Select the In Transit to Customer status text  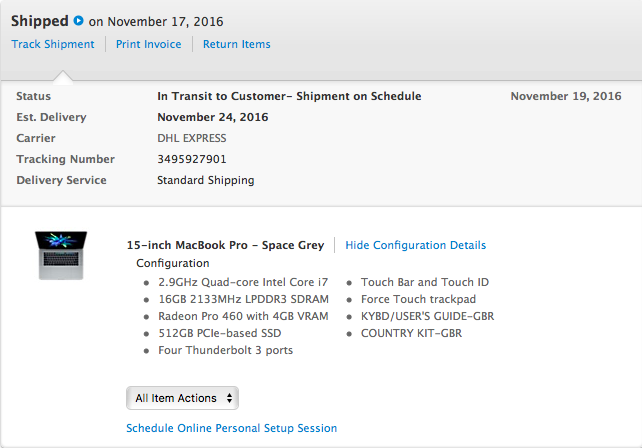pos(289,96)
